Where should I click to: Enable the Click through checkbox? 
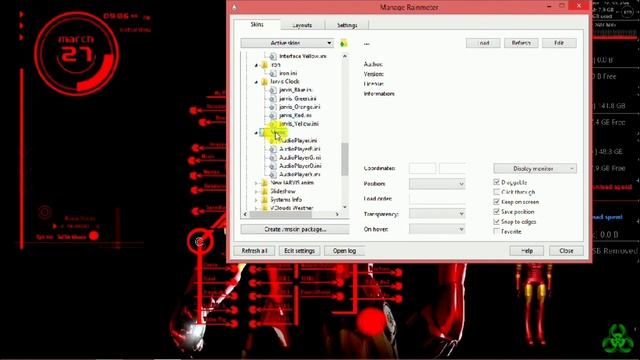click(496, 192)
